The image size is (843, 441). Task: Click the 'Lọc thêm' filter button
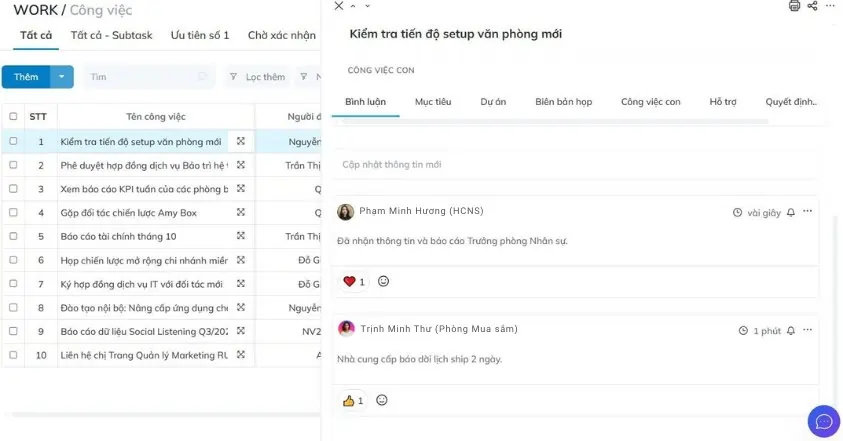pos(257,77)
